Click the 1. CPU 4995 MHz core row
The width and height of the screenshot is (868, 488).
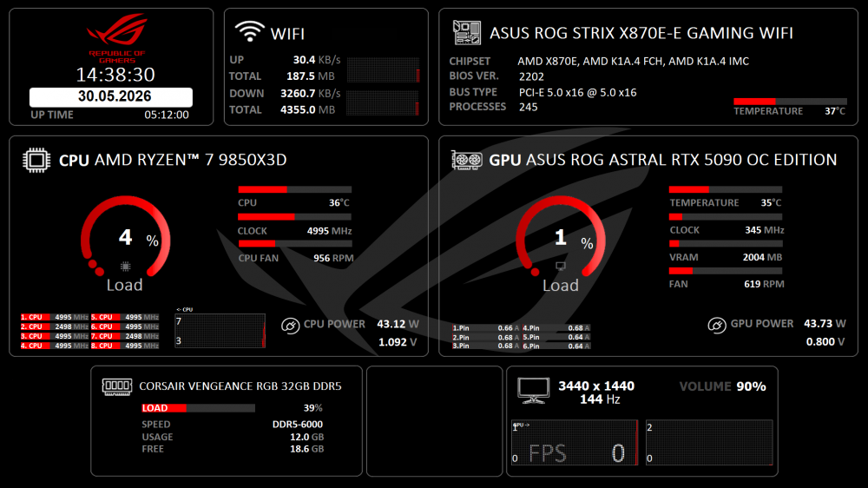[x=55, y=318]
